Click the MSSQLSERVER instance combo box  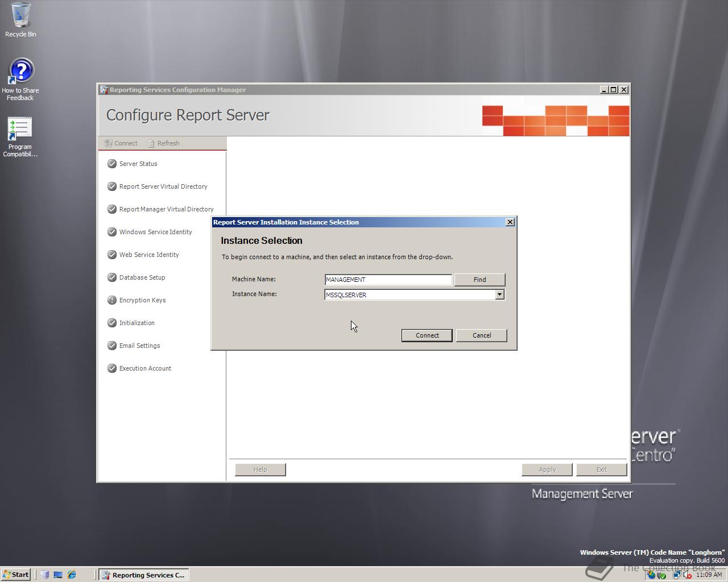point(415,294)
